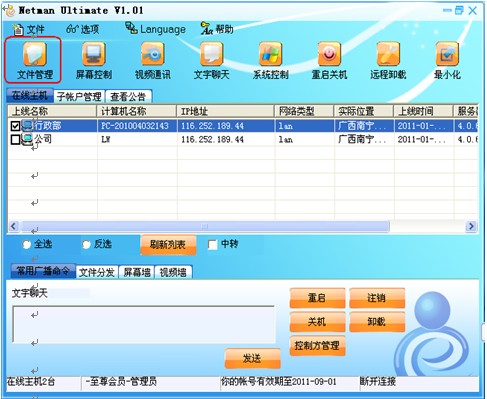Click the 最小化 minimize toolbar icon

coord(447,60)
